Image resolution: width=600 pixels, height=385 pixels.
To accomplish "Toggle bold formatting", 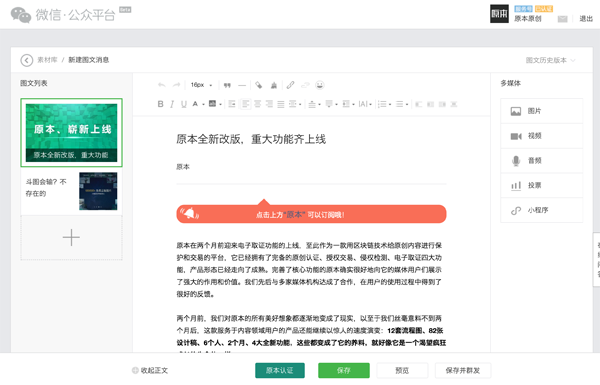I will tap(160, 104).
